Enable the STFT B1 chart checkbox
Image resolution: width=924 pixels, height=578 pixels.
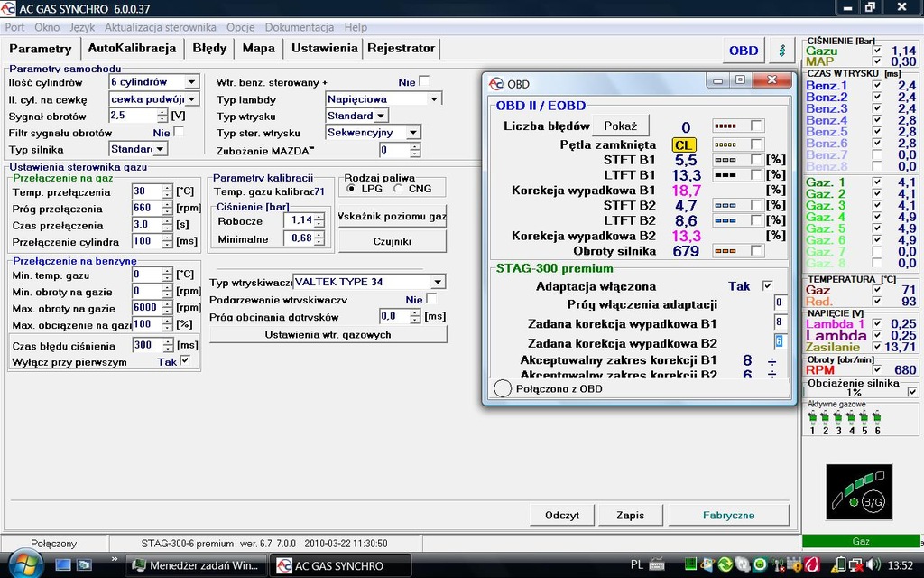pos(757,160)
